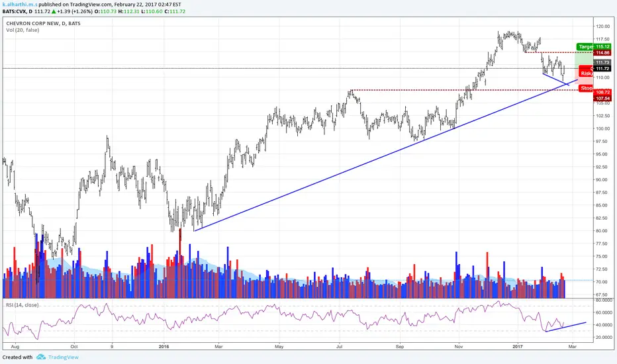Click the L:110.60 low value
The height and width of the screenshot is (364, 617).
click(152, 11)
